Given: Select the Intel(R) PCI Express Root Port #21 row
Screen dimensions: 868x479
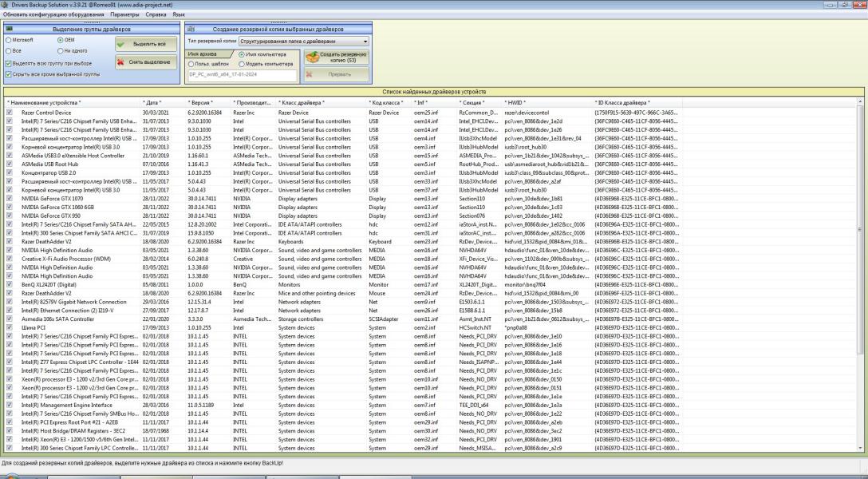Looking at the screenshot, I should [x=343, y=422].
